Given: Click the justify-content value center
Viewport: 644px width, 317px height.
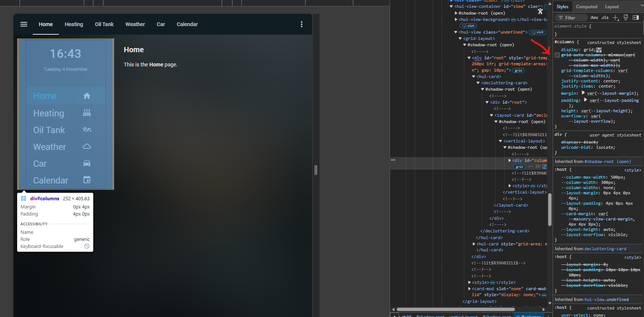Looking at the screenshot, I should [611, 81].
